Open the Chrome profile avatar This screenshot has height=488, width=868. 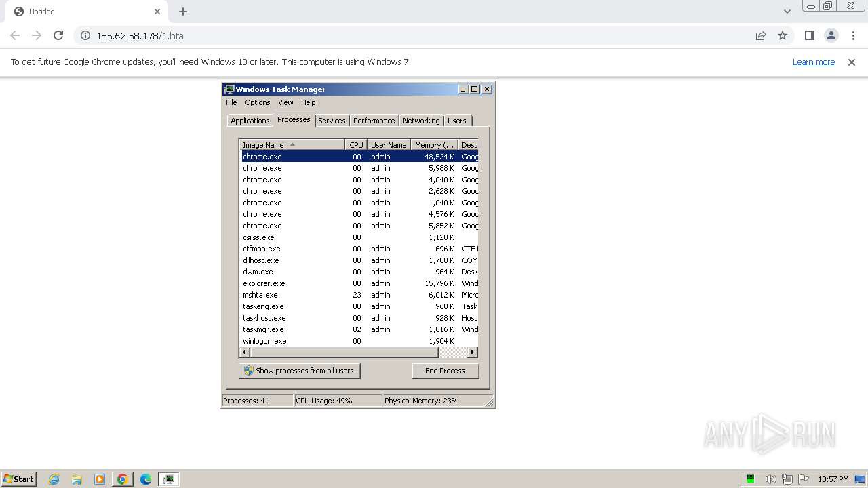831,35
